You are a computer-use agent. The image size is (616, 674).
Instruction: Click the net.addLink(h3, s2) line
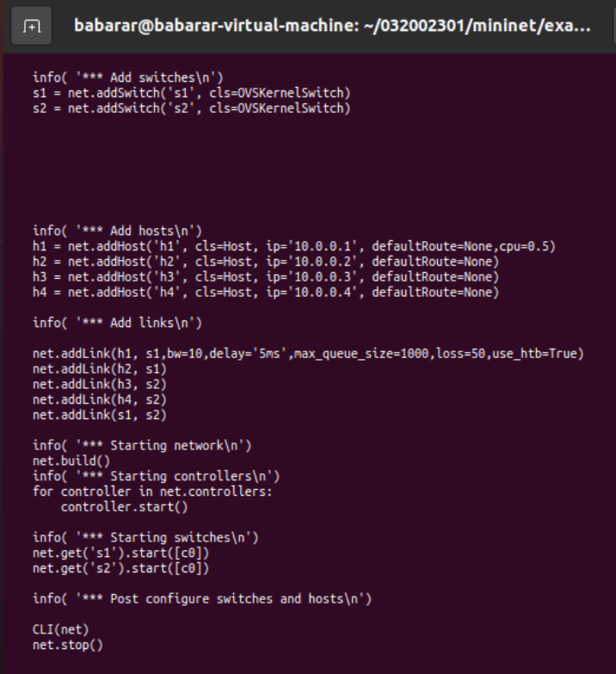(100, 385)
